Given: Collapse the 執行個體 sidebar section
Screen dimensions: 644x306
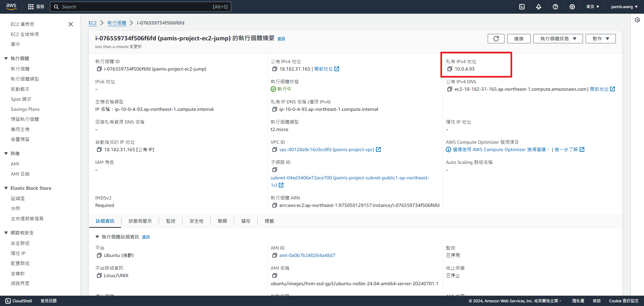Looking at the screenshot, I should click(6, 58).
